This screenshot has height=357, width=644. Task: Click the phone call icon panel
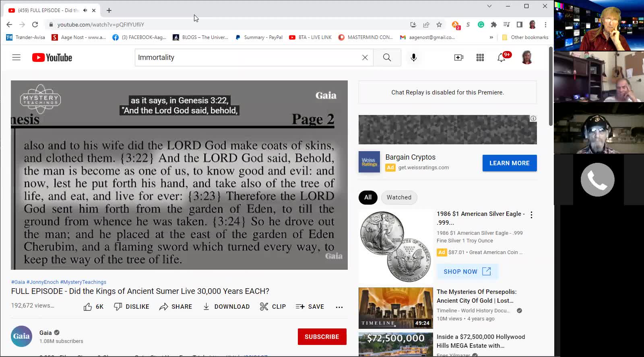(598, 180)
